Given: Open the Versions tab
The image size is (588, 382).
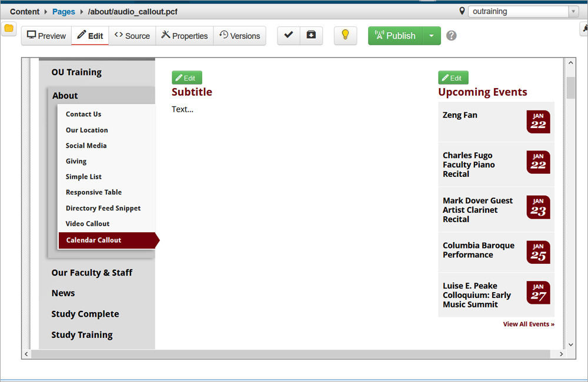Looking at the screenshot, I should [240, 36].
